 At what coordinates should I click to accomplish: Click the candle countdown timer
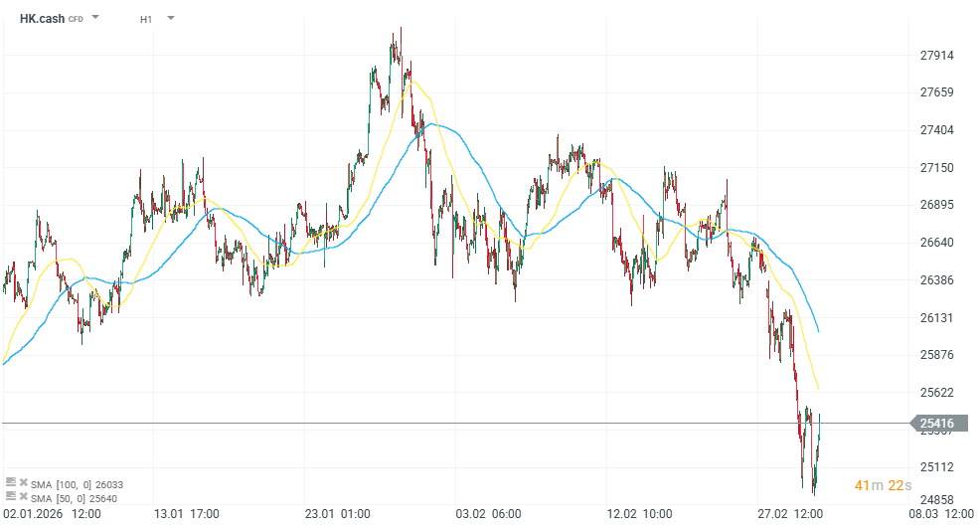tap(883, 485)
